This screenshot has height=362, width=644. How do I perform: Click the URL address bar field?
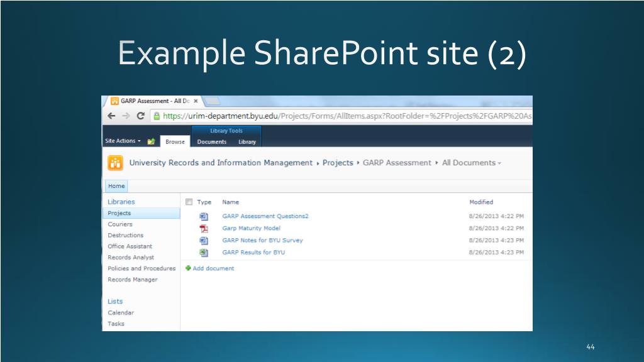click(341, 116)
